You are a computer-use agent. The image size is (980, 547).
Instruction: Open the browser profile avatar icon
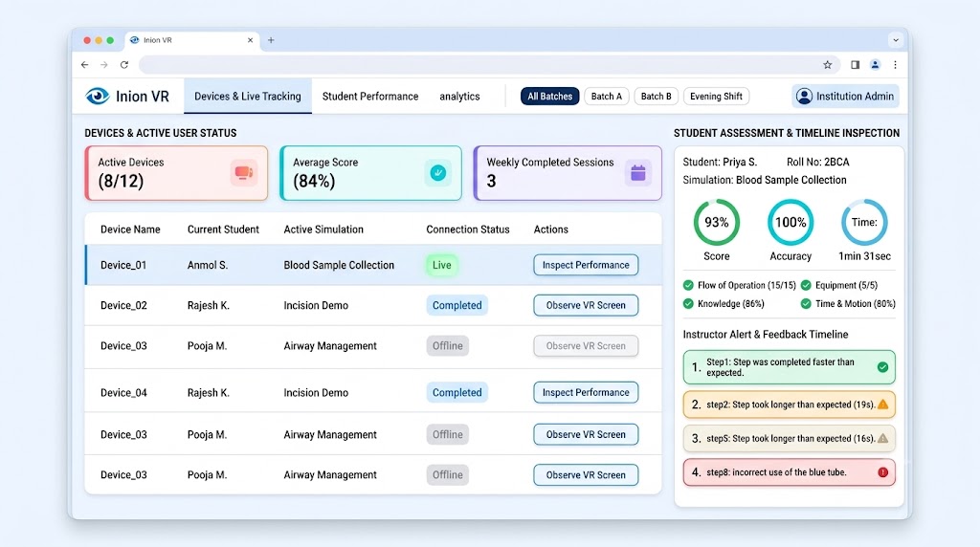click(875, 65)
